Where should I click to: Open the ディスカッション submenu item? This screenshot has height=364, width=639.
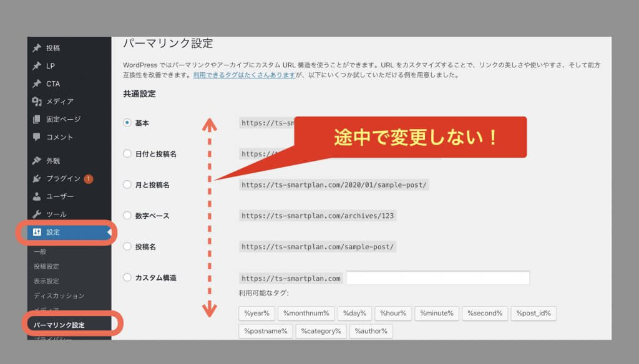click(x=59, y=295)
